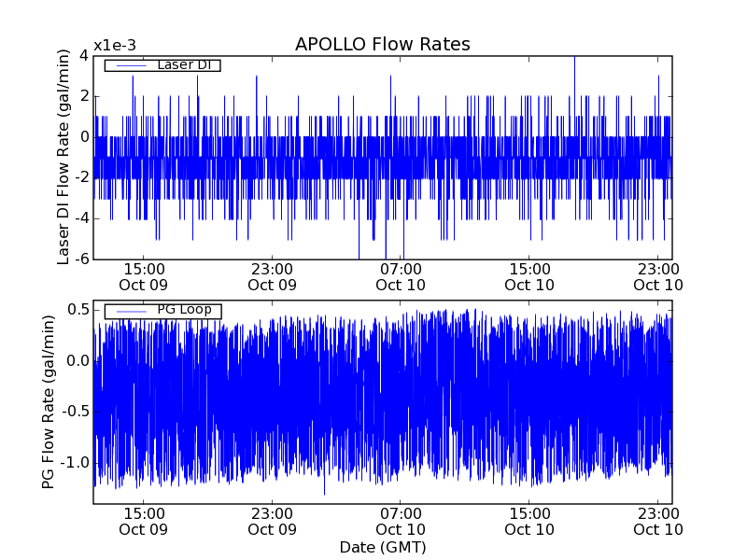Click the blue line sample in Laser DI legend

pyautogui.click(x=129, y=65)
